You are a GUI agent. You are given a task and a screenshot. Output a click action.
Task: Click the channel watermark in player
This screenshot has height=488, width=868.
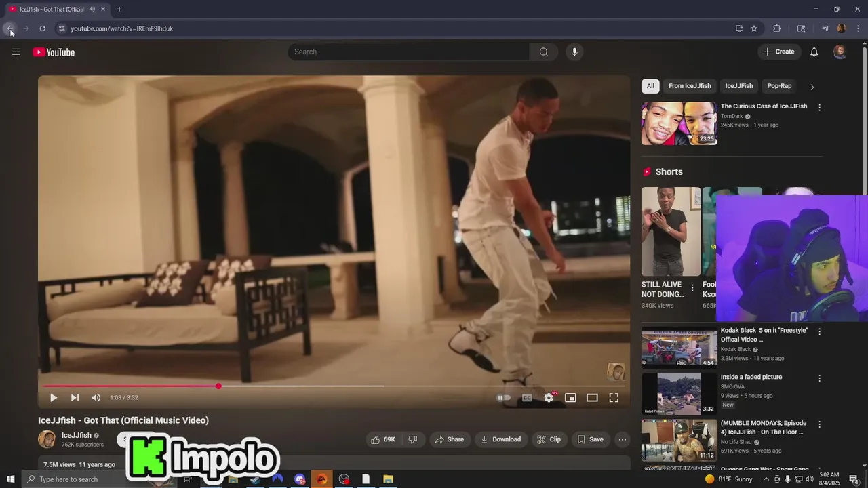[616, 371]
